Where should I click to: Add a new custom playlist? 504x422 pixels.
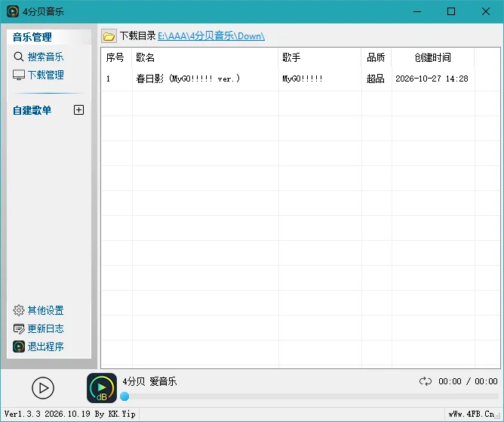click(x=78, y=110)
